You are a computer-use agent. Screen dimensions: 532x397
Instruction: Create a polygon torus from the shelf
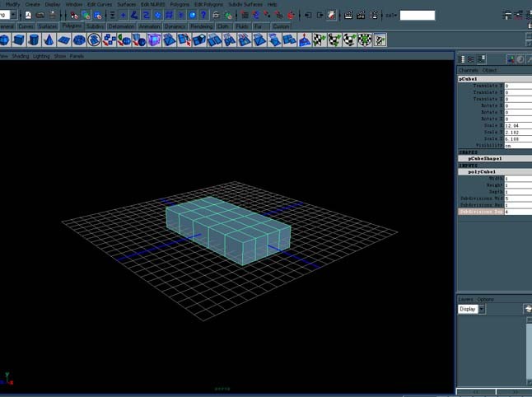[79, 40]
